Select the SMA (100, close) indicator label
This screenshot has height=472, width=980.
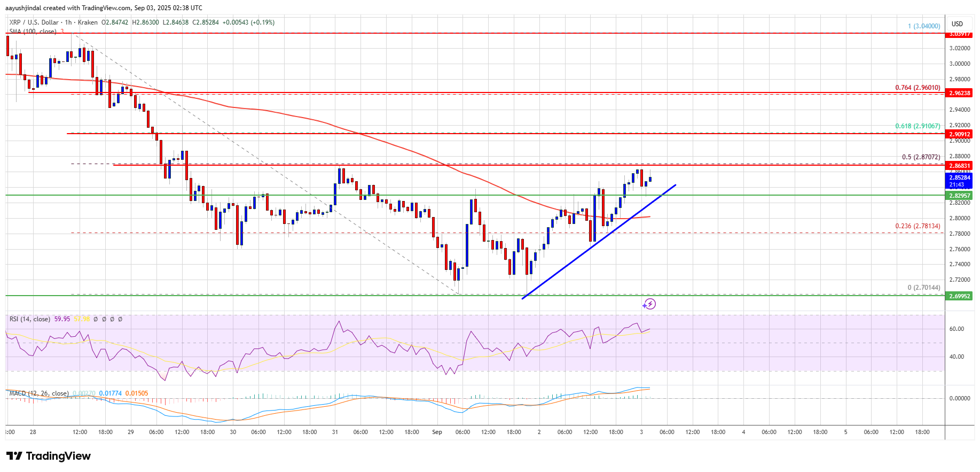tap(33, 32)
